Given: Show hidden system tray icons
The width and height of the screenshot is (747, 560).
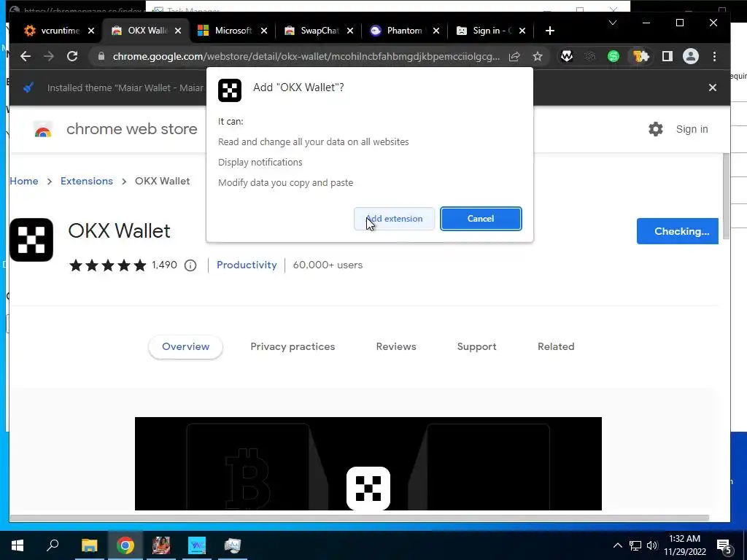Looking at the screenshot, I should [x=617, y=545].
